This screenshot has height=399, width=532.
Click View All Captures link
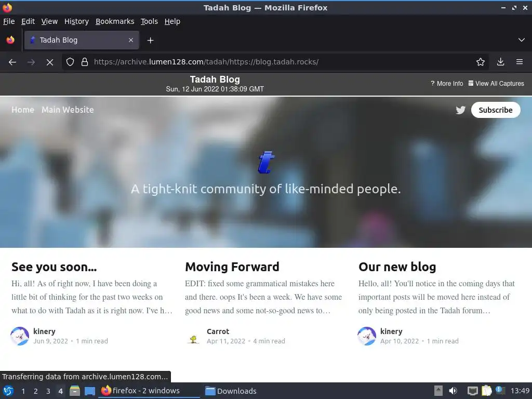(x=496, y=84)
